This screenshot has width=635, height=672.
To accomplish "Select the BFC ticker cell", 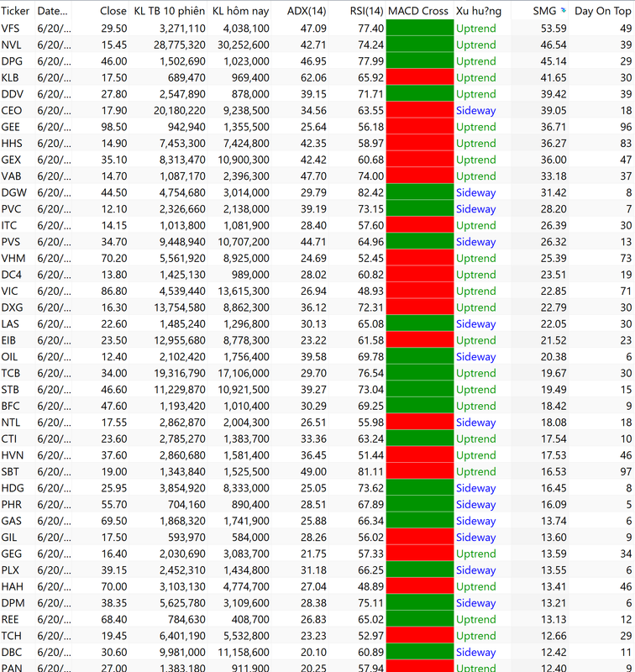I will pyautogui.click(x=10, y=407).
